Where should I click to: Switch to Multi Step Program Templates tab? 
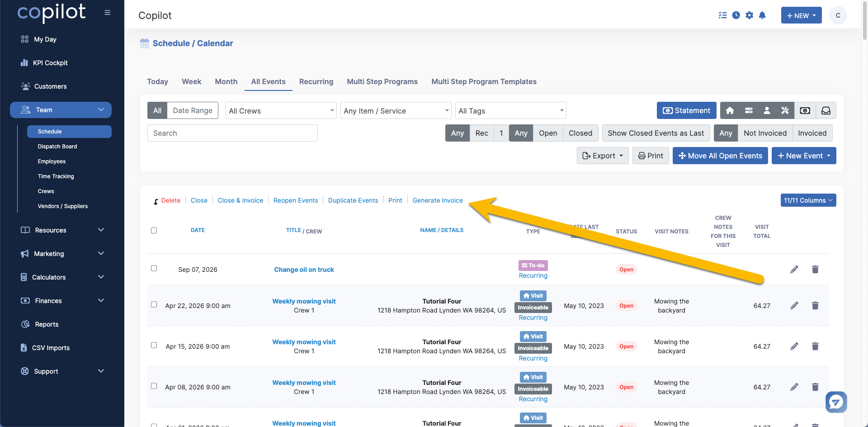coord(484,81)
